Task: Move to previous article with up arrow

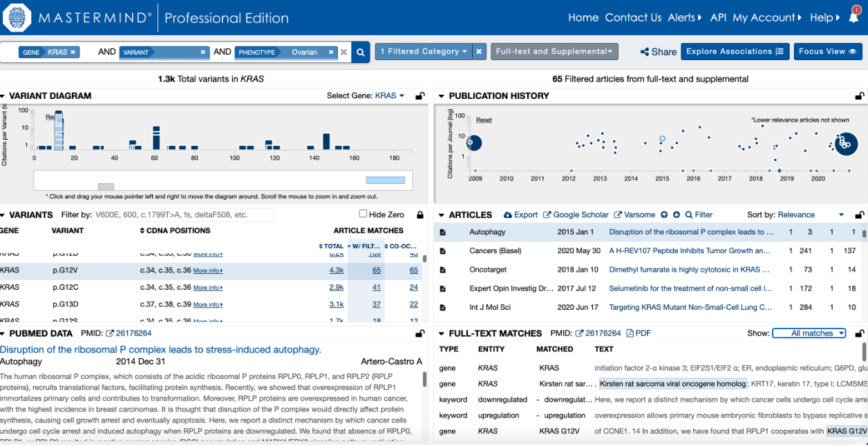Action: point(664,215)
